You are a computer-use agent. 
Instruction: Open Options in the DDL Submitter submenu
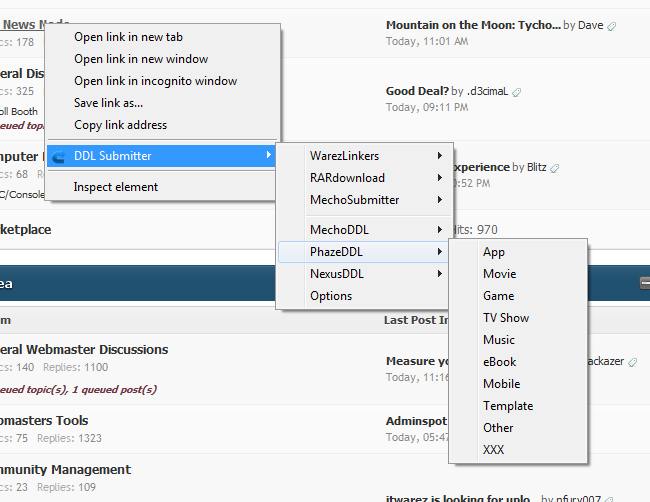pos(331,296)
